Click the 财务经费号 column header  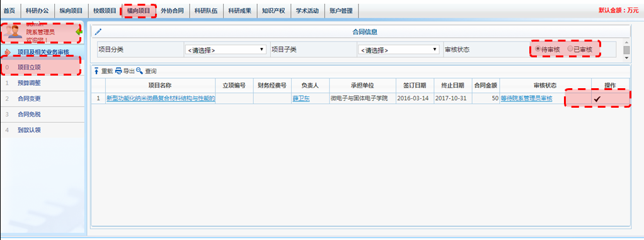(x=272, y=85)
